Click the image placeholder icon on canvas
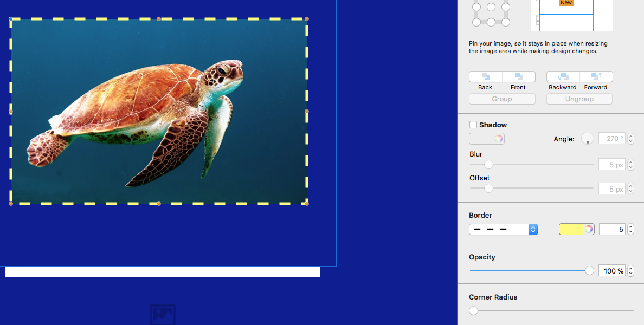This screenshot has width=644, height=325. [x=163, y=315]
